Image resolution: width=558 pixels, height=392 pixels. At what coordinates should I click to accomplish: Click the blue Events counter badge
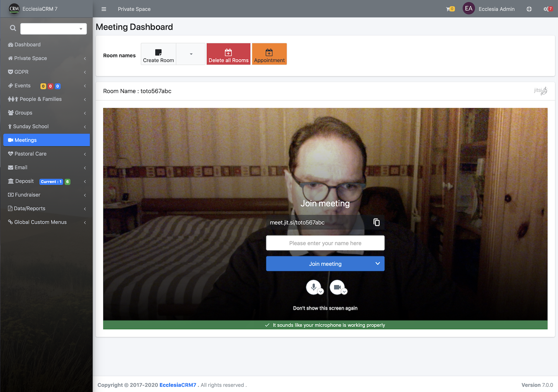click(58, 86)
